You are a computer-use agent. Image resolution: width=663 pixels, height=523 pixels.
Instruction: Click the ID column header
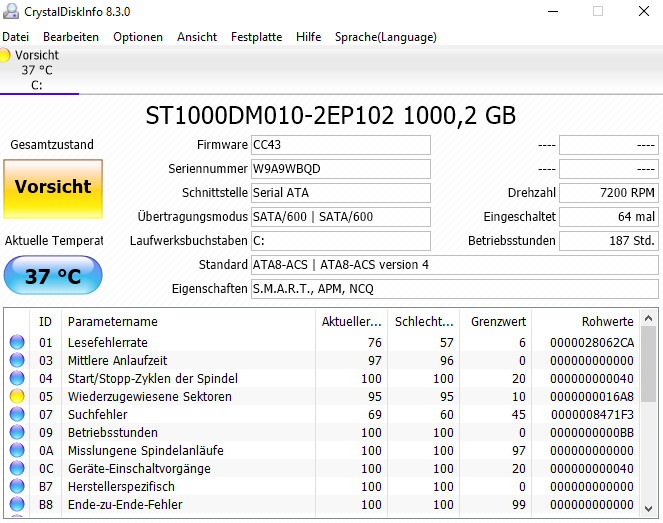[46, 322]
